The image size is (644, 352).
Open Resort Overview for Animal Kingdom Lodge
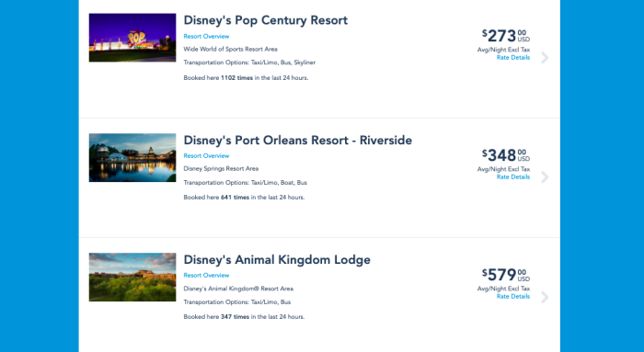(206, 275)
